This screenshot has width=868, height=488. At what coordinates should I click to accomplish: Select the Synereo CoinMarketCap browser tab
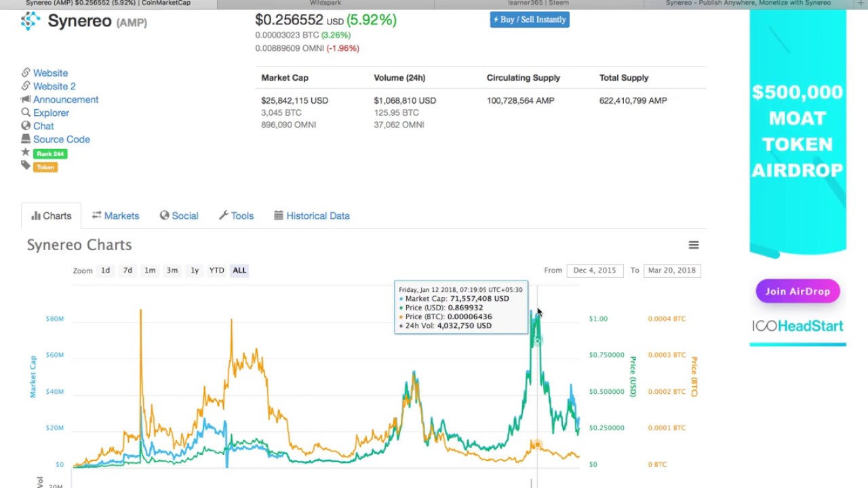[x=108, y=3]
